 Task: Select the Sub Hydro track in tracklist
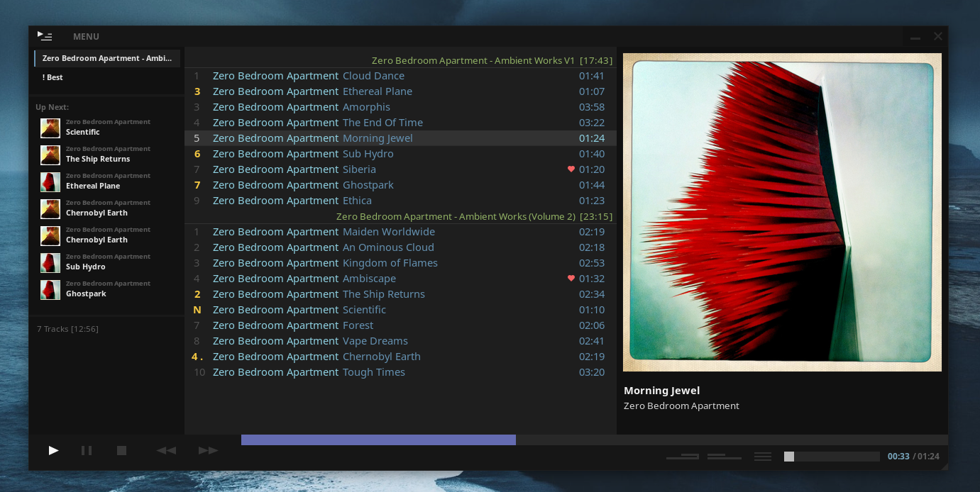tap(401, 154)
